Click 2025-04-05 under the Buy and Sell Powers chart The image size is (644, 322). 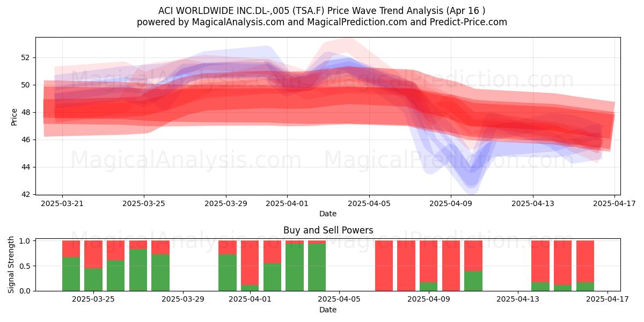pyautogui.click(x=339, y=300)
